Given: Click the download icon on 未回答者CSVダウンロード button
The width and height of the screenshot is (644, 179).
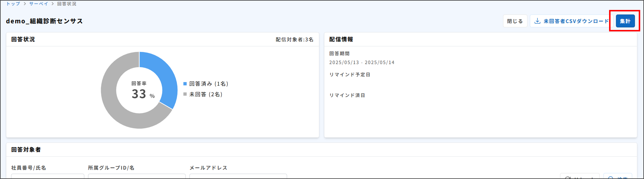Looking at the screenshot, I should [537, 21].
